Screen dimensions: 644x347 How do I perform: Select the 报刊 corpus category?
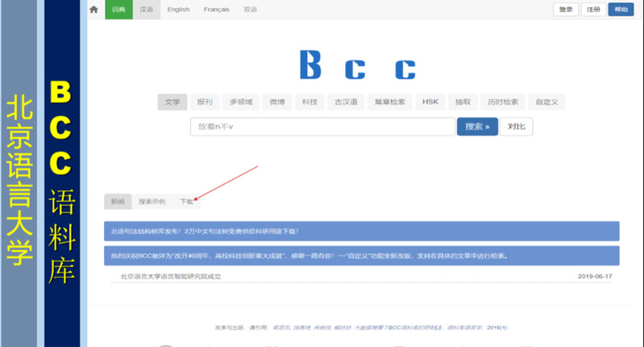[205, 102]
